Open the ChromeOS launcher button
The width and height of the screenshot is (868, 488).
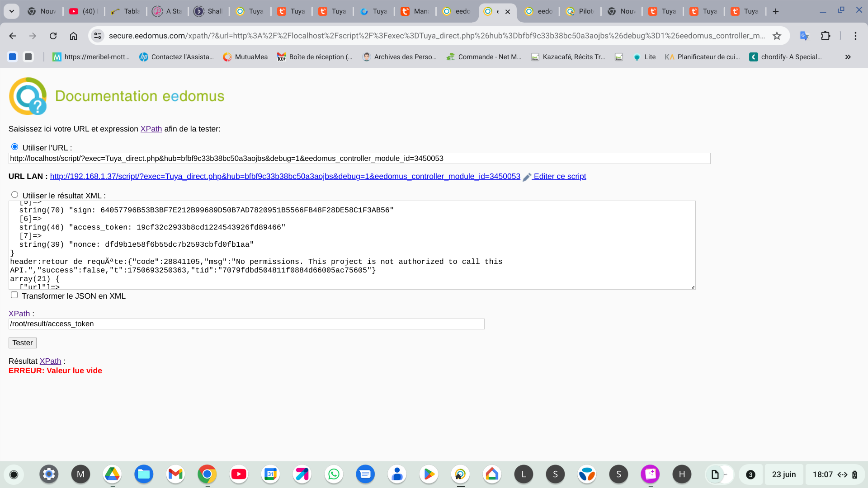click(14, 474)
